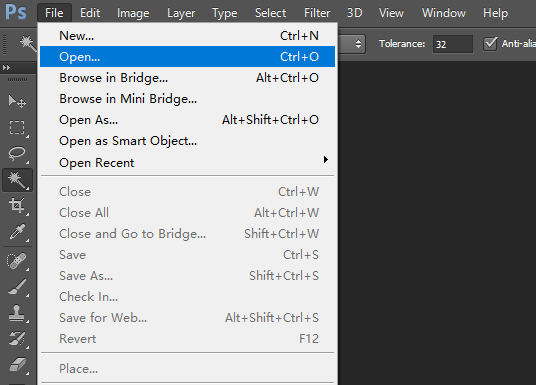This screenshot has width=536, height=385.
Task: Expand the toolbox with double-arrow icon
Action: (x=6, y=68)
